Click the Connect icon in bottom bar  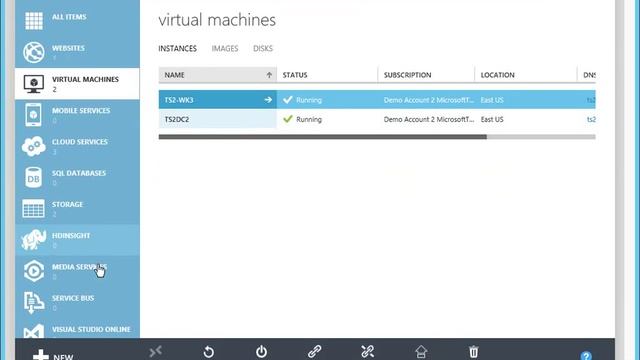[x=156, y=351]
